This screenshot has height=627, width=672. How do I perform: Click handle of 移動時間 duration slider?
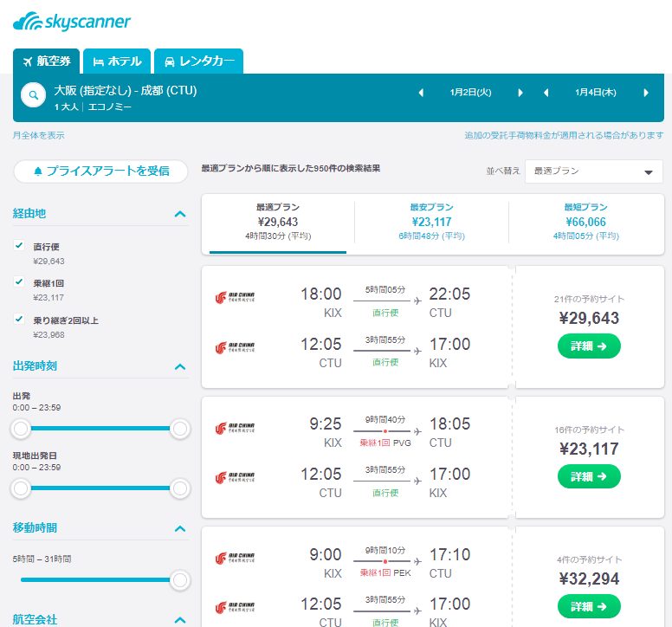(180, 580)
